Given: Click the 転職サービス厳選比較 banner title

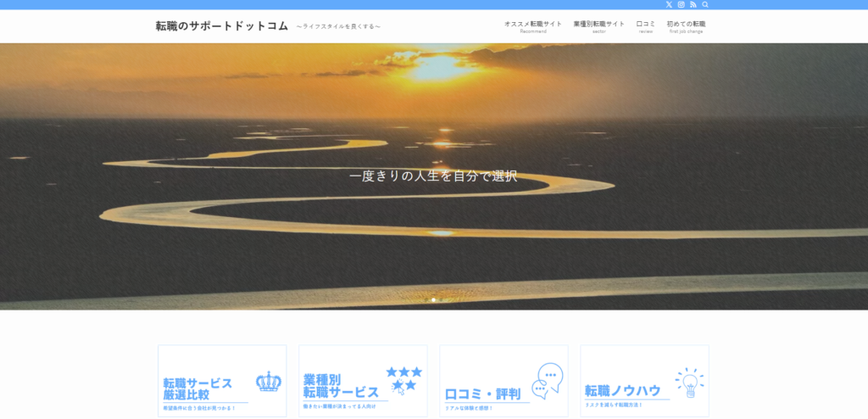Looking at the screenshot, I should pos(198,388).
